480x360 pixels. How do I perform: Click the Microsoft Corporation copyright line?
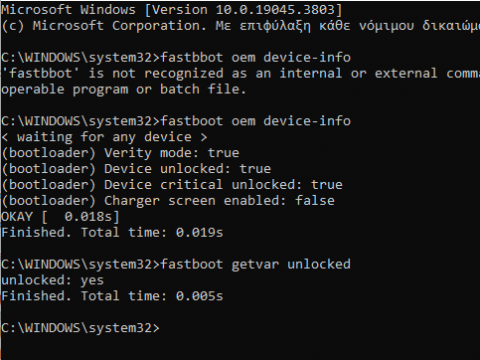click(240, 26)
